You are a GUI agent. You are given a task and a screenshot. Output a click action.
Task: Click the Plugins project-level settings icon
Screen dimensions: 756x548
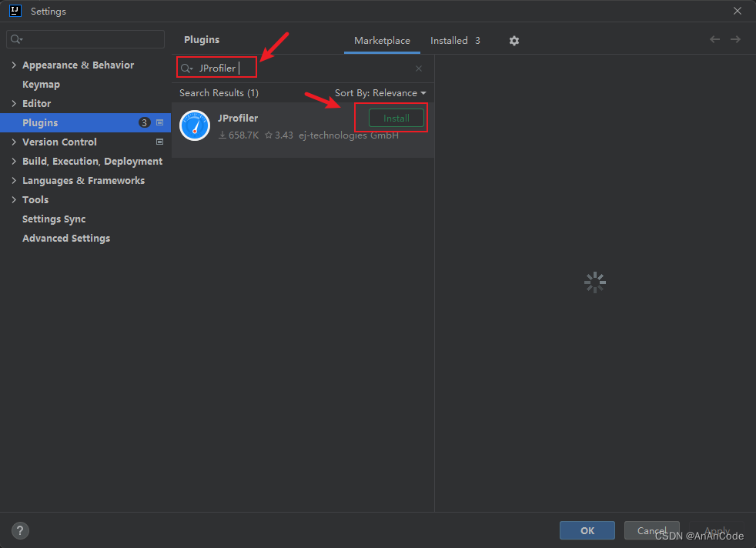160,122
